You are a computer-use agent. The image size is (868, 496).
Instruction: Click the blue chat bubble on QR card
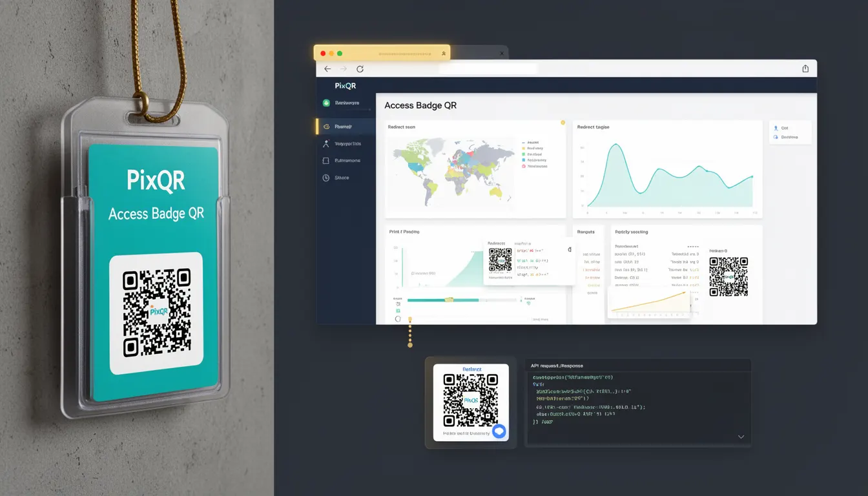pyautogui.click(x=499, y=431)
